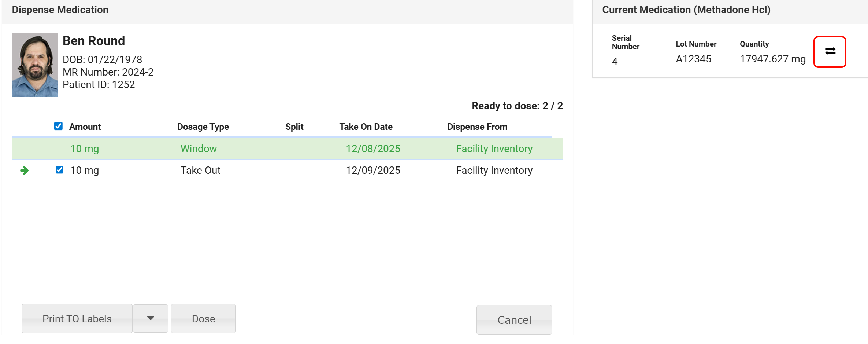Viewport: 868px width, 344px height.
Task: Click the Dispense From column header
Action: pyautogui.click(x=477, y=127)
